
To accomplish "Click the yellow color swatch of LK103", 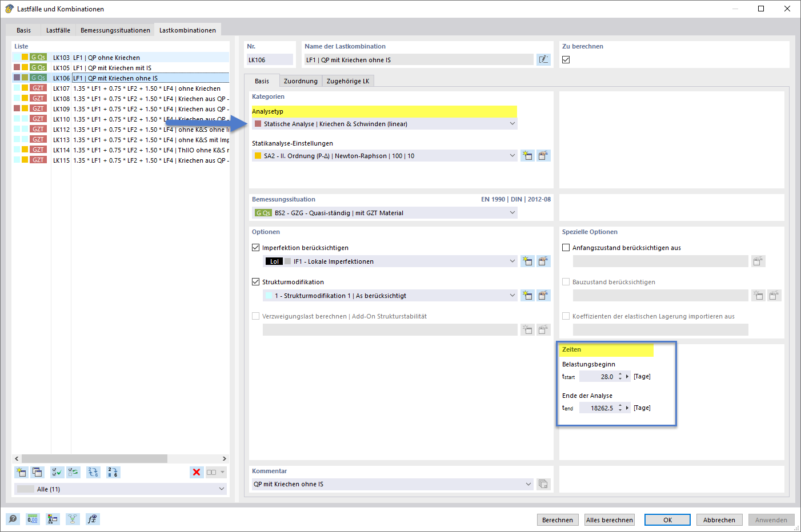I will (x=25, y=57).
